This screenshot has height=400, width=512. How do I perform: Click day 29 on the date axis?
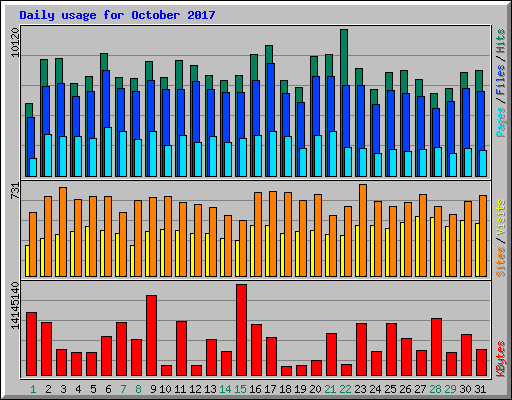point(450,389)
